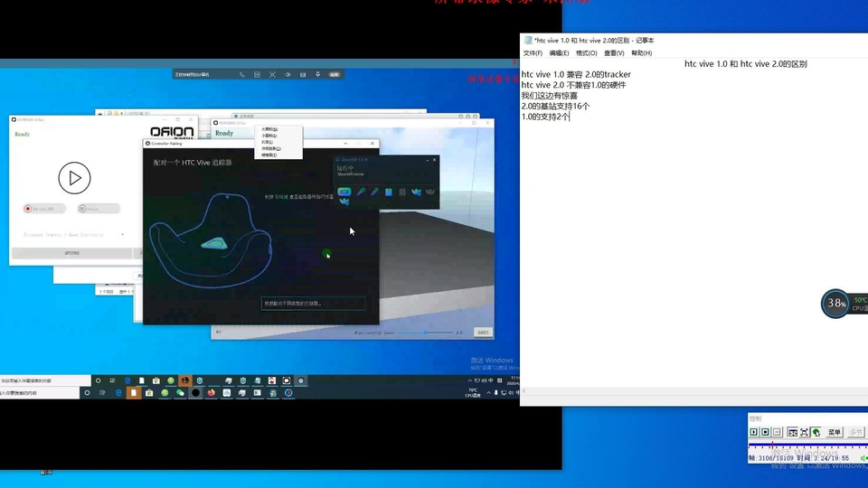This screenshot has width=868, height=488.
Task: Click the Cortana circle on the upper inner taskbar
Action: click(98, 380)
